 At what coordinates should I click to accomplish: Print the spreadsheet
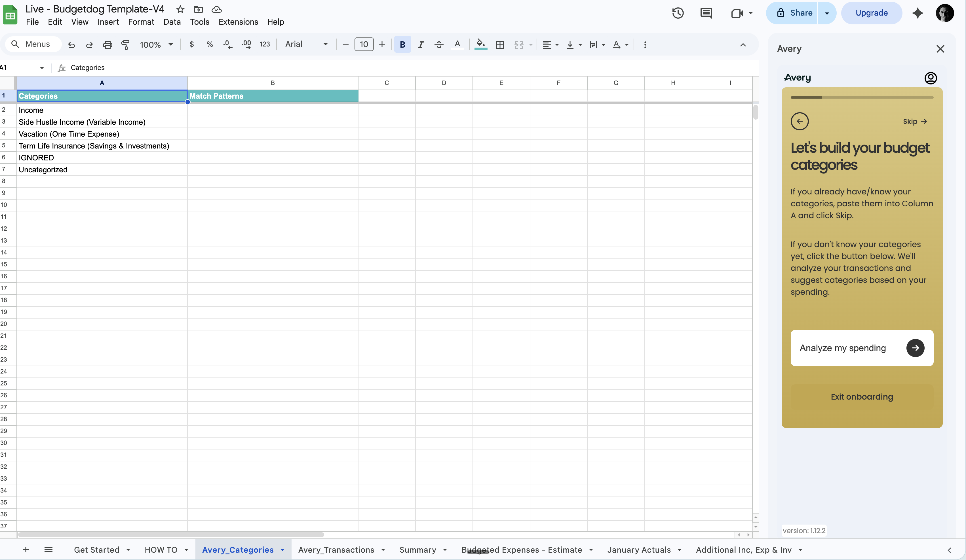click(x=107, y=44)
